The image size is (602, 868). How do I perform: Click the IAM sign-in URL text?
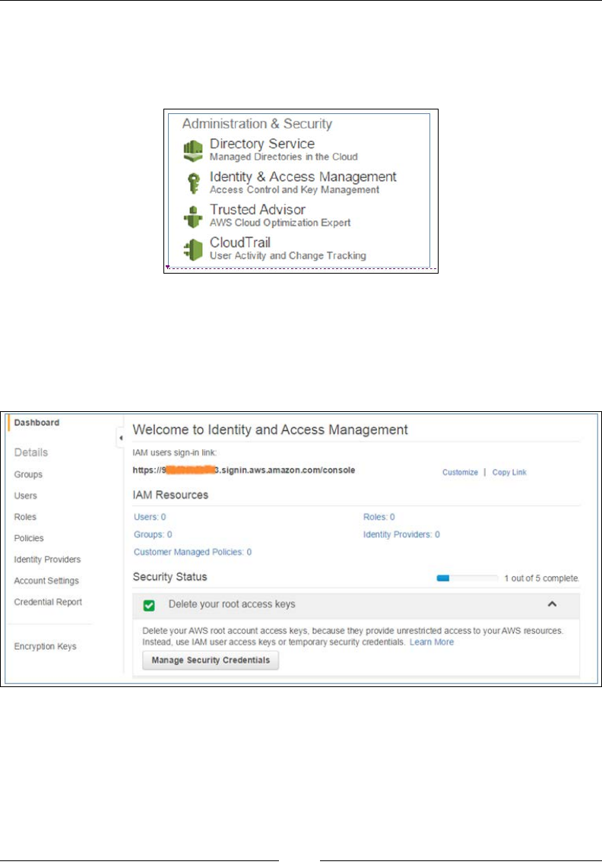click(x=244, y=470)
